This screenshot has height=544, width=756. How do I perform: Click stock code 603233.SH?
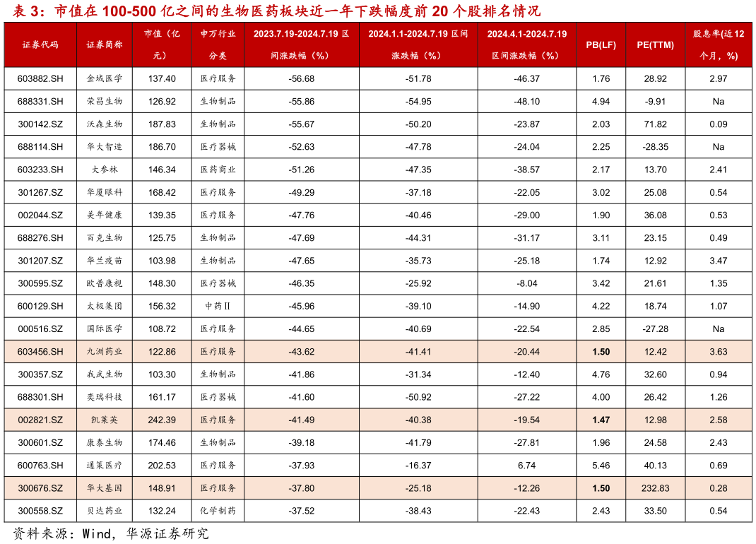[40, 170]
